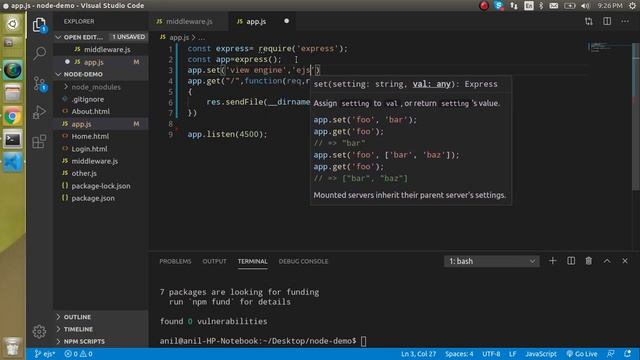Split the editor to the right
Screen dimensions: 640x360
pos(607,21)
